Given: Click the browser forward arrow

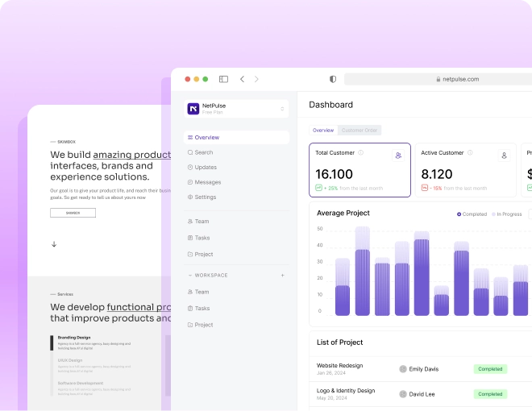Looking at the screenshot, I should (x=256, y=79).
